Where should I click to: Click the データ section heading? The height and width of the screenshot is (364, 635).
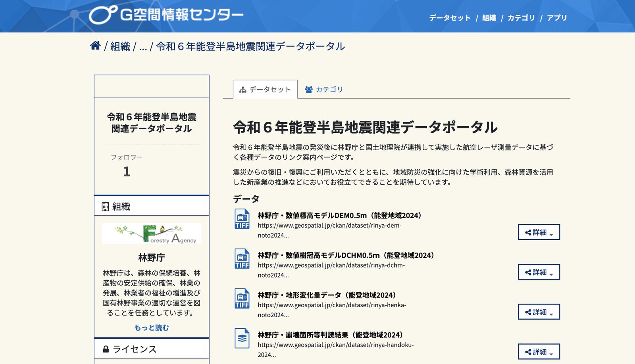pos(246,199)
